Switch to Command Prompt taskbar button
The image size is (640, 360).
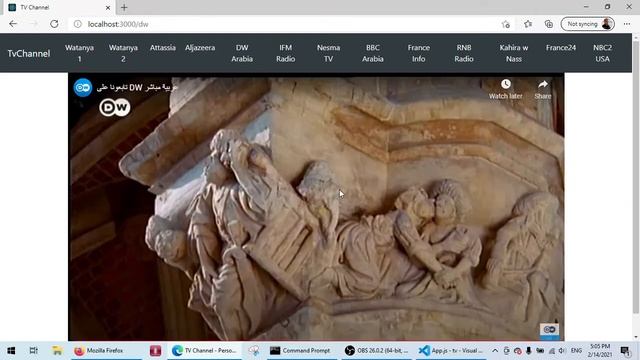[x=301, y=351]
